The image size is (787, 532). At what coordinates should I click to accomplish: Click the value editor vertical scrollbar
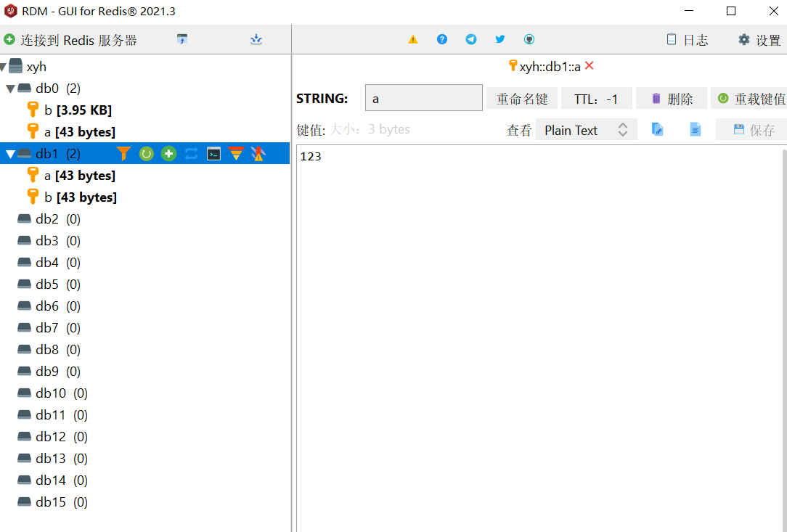tap(785, 340)
